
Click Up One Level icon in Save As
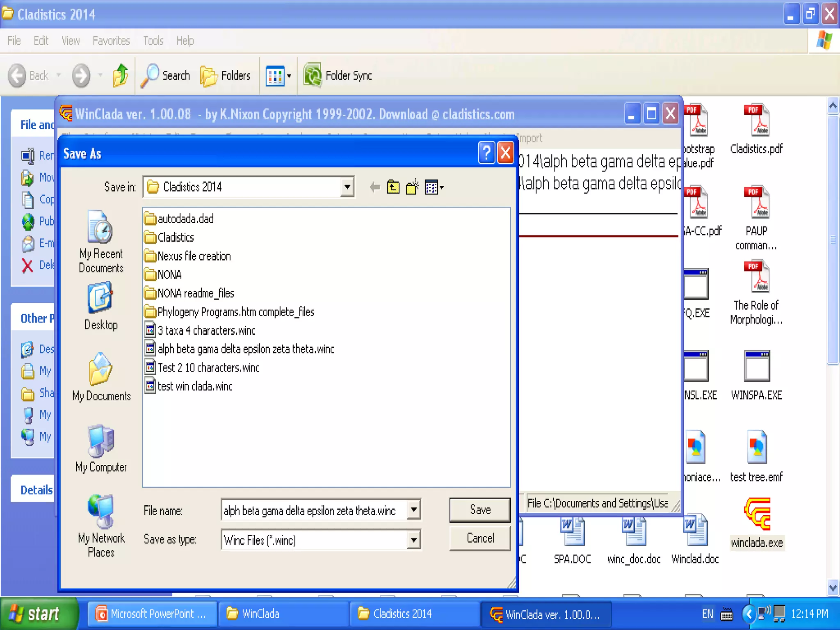393,187
